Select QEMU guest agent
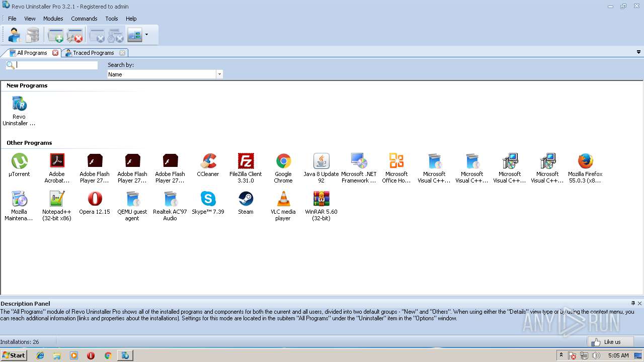The height and width of the screenshot is (362, 644). point(132,206)
